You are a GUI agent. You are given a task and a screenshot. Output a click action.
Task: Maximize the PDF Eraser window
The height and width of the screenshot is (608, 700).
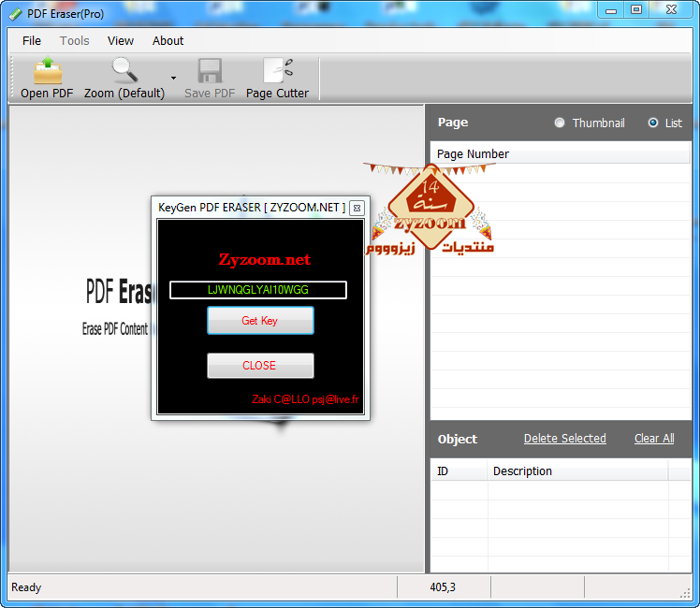tap(636, 9)
